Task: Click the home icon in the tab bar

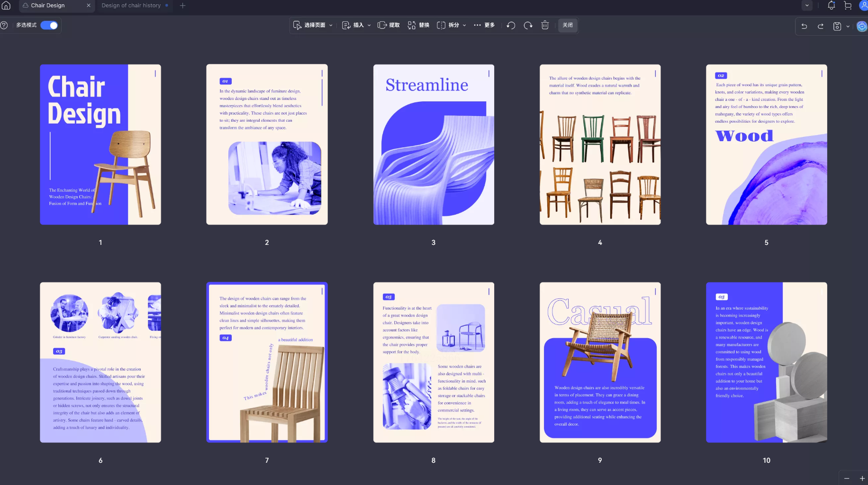Action: pos(6,6)
